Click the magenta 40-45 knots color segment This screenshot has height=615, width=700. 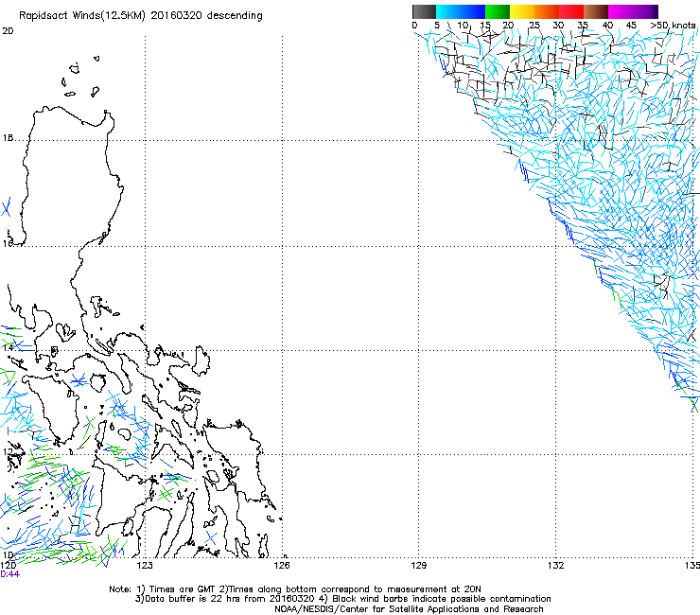[x=621, y=11]
